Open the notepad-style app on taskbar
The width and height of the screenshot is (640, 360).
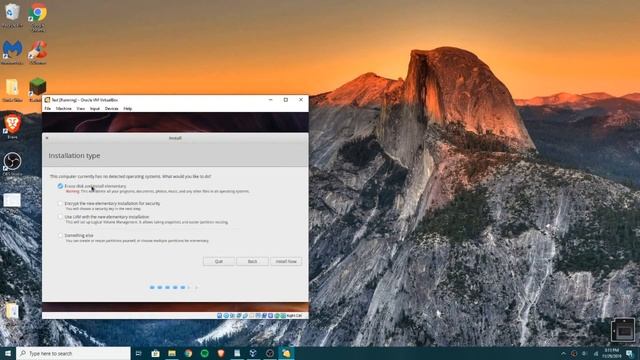(x=237, y=353)
